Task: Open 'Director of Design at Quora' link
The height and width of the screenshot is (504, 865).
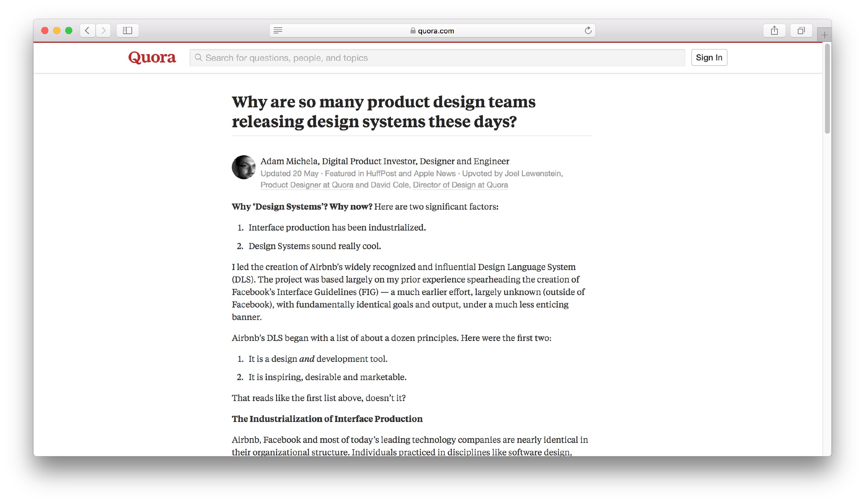Action: click(460, 185)
